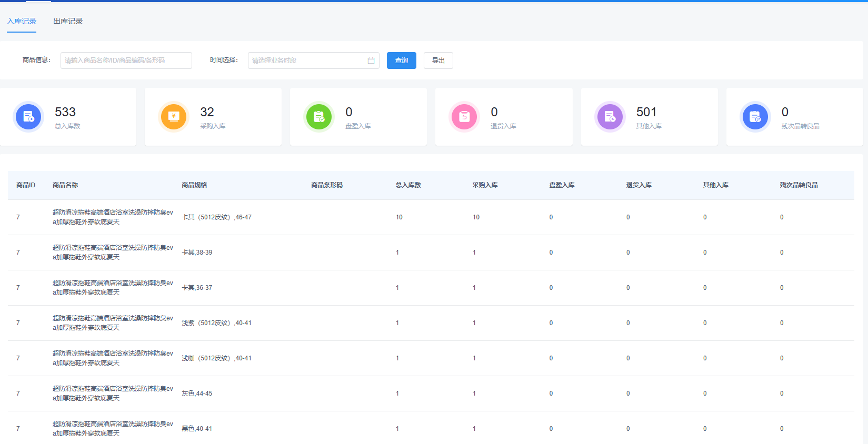Click the 商品名称 column header
The width and height of the screenshot is (868, 444).
(x=65, y=185)
